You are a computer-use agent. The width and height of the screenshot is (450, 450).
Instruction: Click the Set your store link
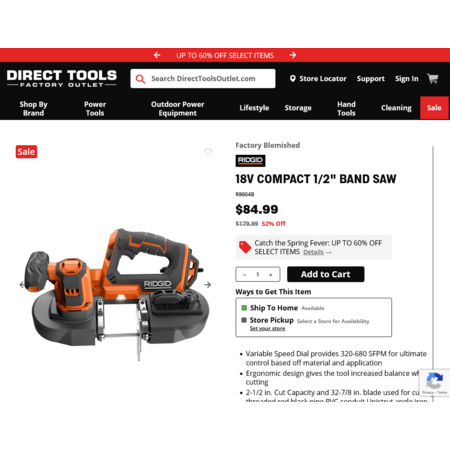coord(267,329)
